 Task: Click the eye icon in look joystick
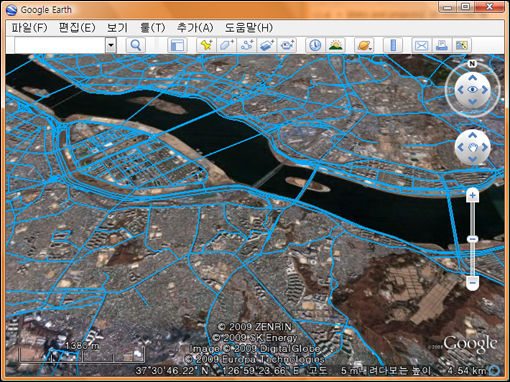click(x=473, y=90)
